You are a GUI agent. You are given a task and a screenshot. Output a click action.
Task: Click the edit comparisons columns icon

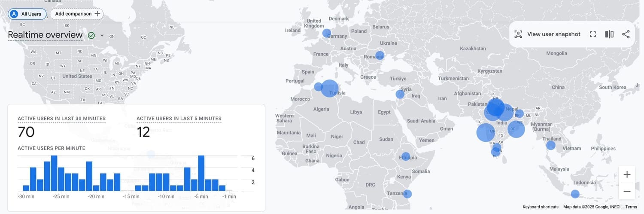(x=609, y=34)
